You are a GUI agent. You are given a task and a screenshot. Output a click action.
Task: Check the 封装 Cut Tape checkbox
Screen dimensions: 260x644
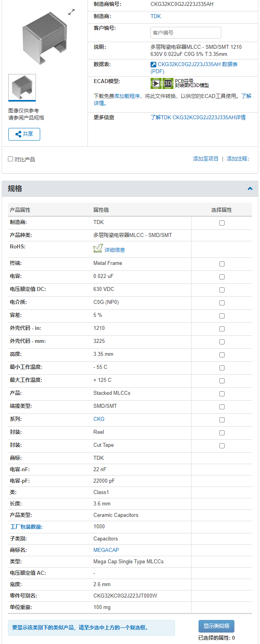point(222,446)
